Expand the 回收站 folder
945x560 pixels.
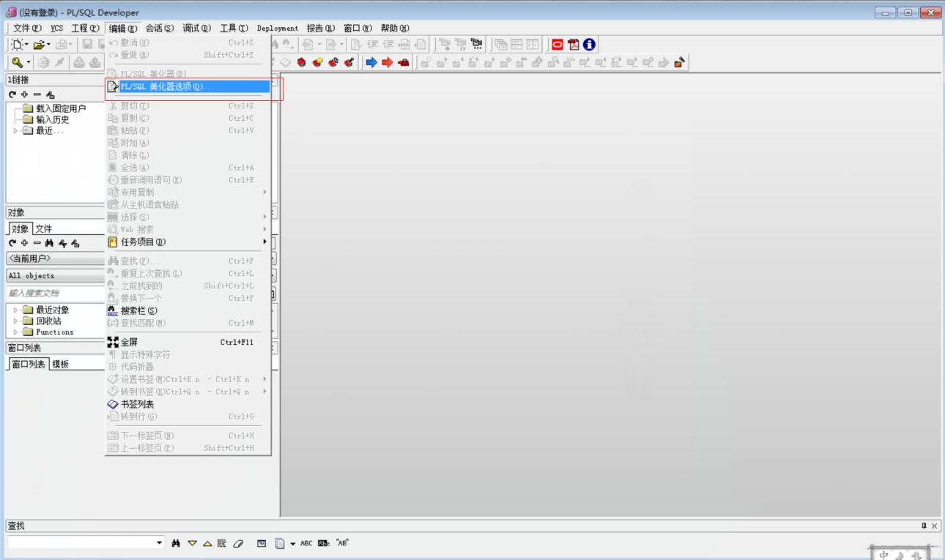16,321
